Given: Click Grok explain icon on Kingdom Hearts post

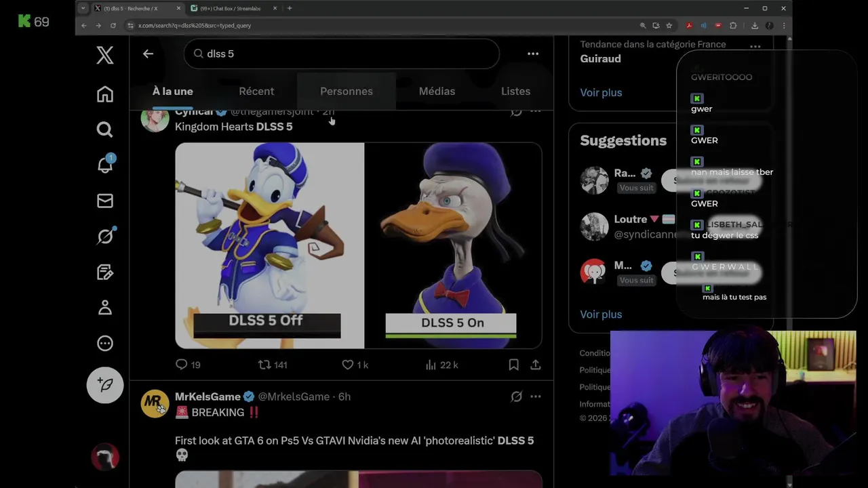Looking at the screenshot, I should [516, 112].
